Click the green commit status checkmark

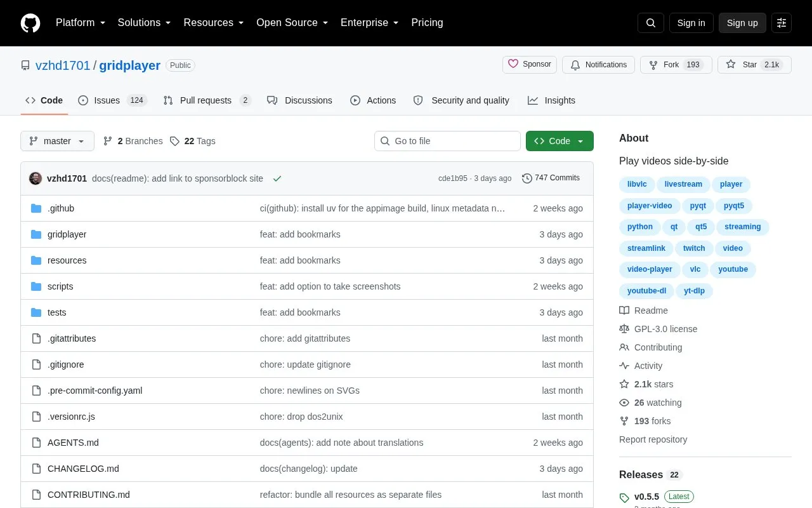coord(277,178)
